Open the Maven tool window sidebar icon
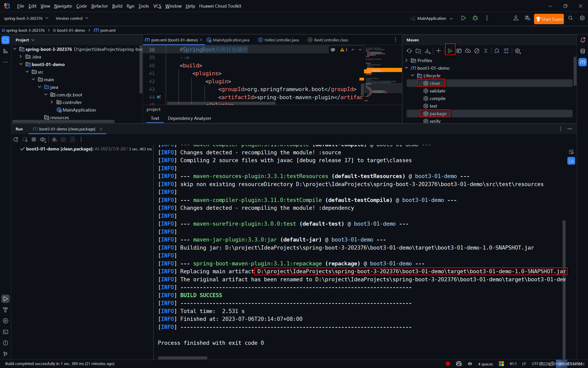Image resolution: width=588 pixels, height=368 pixels. click(582, 62)
